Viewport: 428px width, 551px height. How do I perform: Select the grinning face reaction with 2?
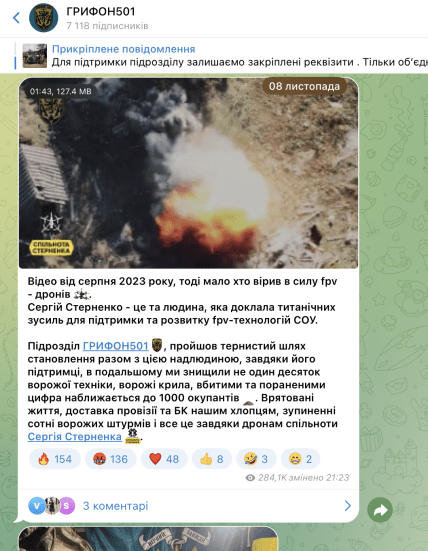(x=300, y=459)
